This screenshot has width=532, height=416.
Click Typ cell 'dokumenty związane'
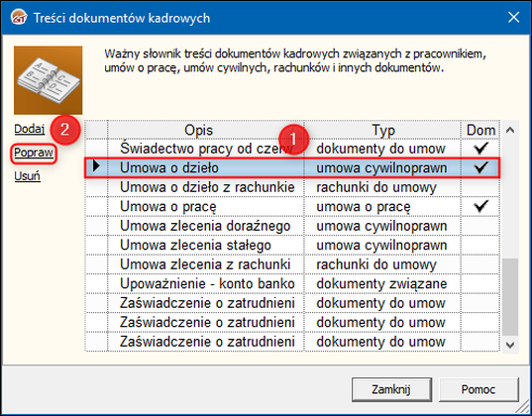coord(382,283)
